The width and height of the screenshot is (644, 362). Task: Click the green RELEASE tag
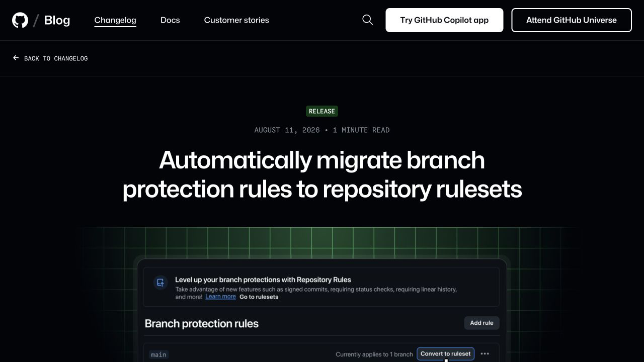pyautogui.click(x=322, y=111)
